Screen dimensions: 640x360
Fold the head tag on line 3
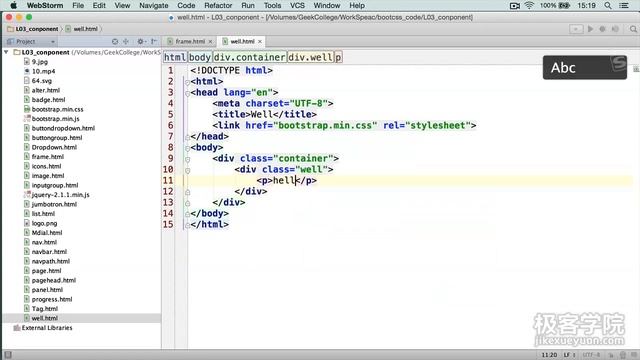[x=187, y=93]
